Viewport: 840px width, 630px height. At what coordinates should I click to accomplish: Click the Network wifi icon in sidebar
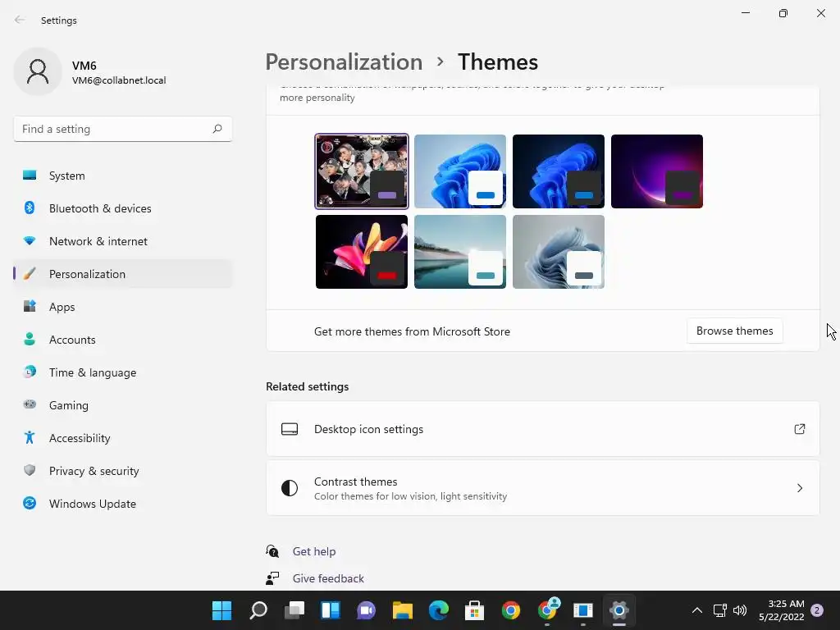tap(30, 241)
